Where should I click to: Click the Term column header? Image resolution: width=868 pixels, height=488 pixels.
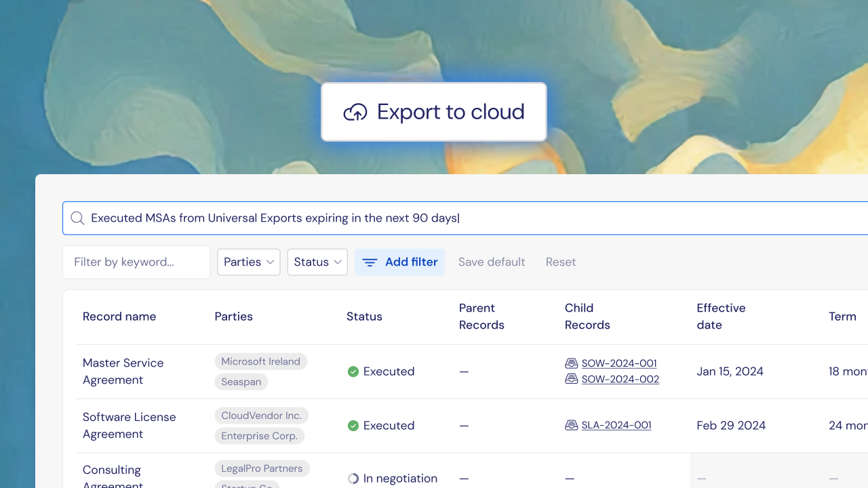[842, 317]
